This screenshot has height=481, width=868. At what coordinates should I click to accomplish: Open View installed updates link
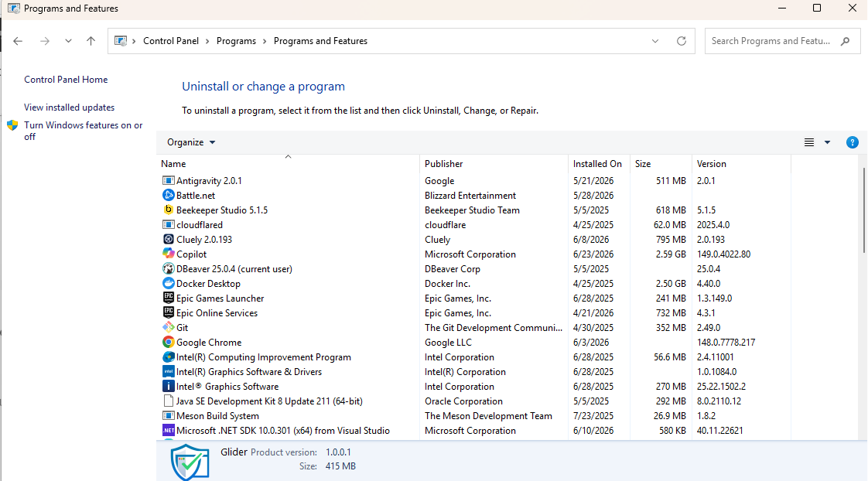click(x=69, y=107)
